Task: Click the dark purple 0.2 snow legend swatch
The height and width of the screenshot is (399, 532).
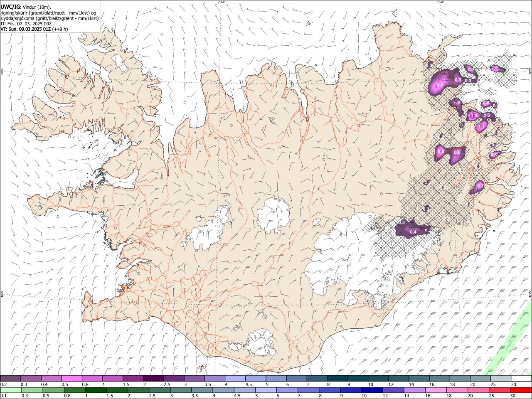Action: click(x=10, y=378)
